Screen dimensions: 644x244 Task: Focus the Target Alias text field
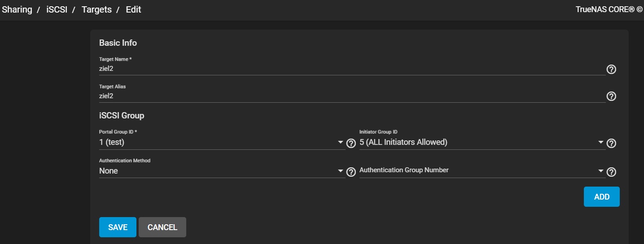point(350,96)
